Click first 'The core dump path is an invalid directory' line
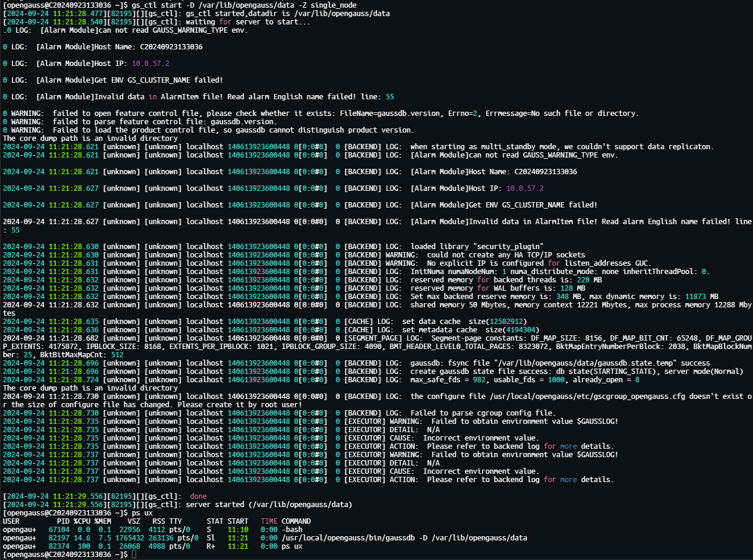The image size is (753, 560). point(90,138)
